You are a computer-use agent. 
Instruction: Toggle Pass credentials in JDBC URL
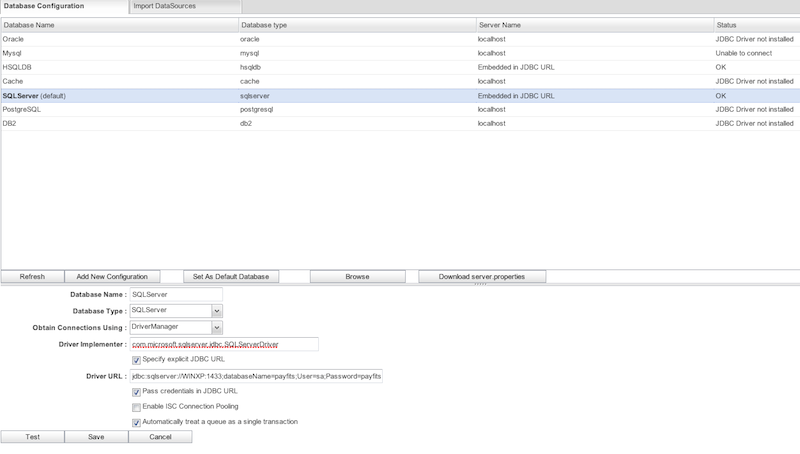(x=136, y=392)
